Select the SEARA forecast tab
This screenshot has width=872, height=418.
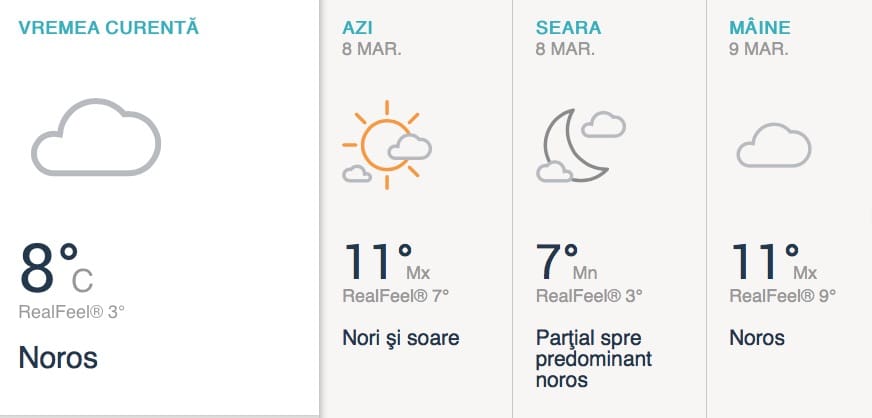568,28
